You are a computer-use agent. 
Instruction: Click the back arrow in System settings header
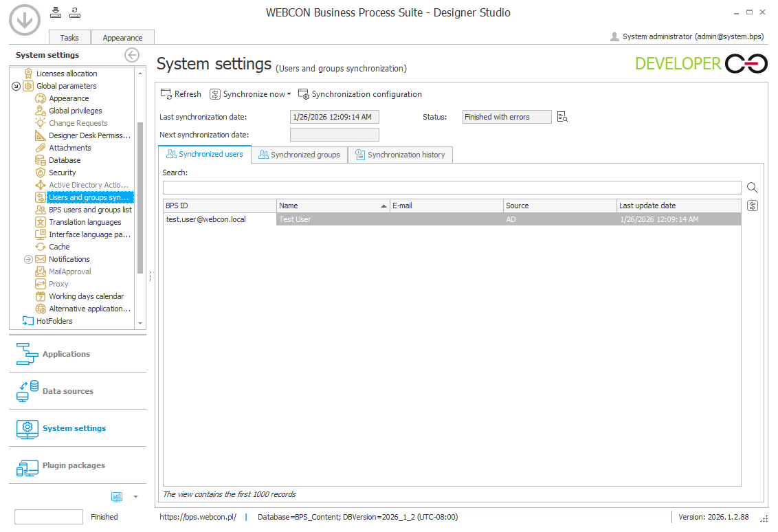tap(132, 54)
